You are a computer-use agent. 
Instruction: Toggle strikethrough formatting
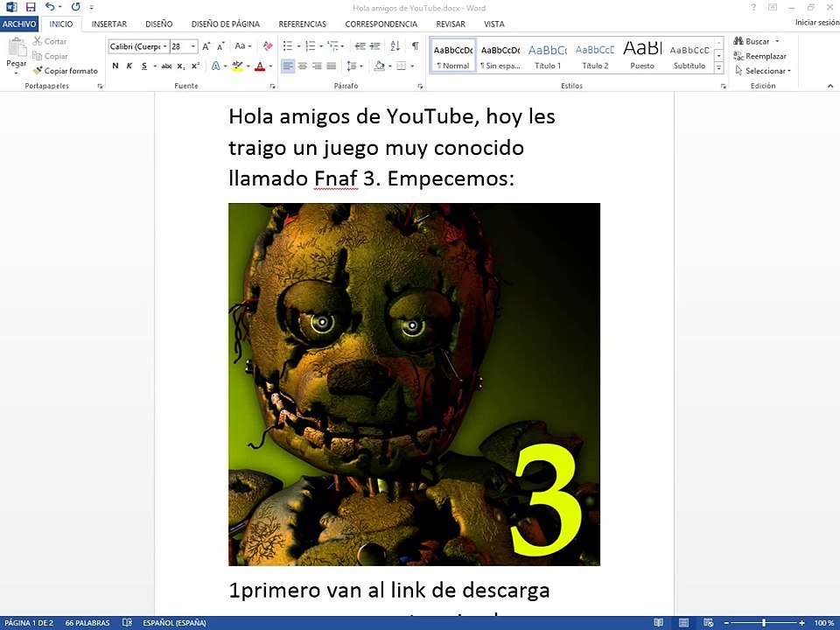click(166, 66)
